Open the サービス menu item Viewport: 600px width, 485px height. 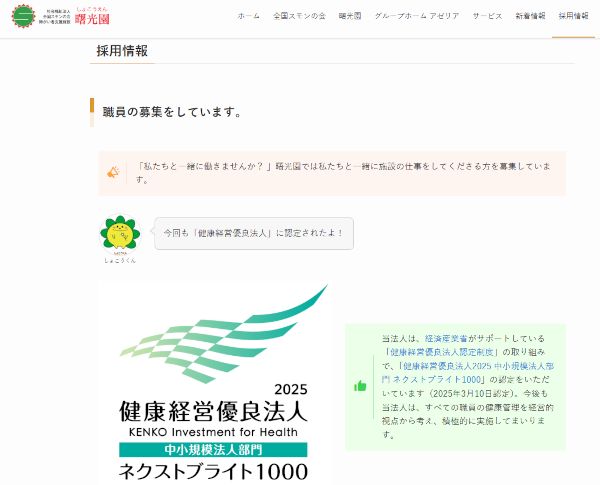click(487, 17)
